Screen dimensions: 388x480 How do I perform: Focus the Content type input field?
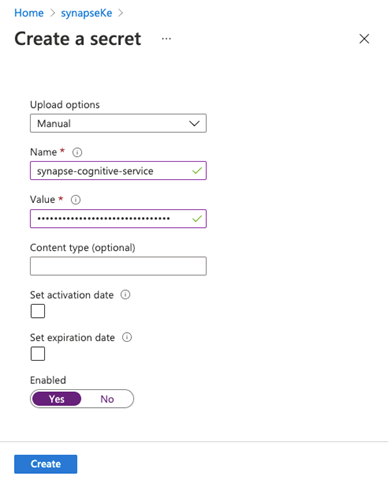point(118,266)
